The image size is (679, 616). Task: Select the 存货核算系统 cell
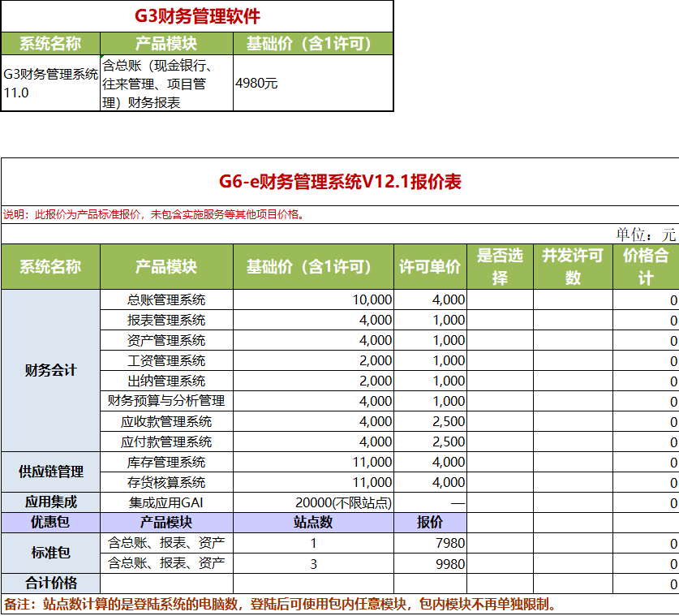(x=167, y=483)
